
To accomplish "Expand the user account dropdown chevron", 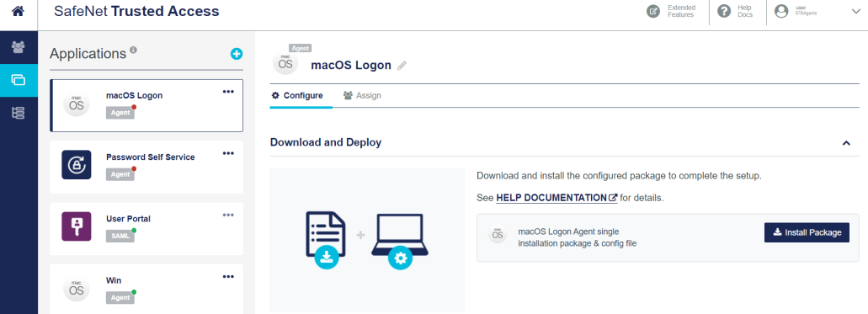I will 855,12.
